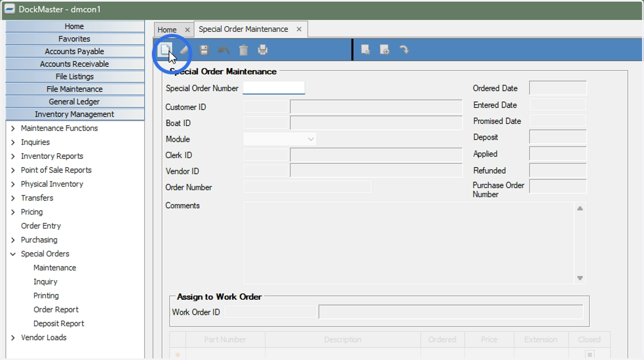Screen dimensions: 644x360
Task: Click the add line item icon
Action: [x=385, y=50]
